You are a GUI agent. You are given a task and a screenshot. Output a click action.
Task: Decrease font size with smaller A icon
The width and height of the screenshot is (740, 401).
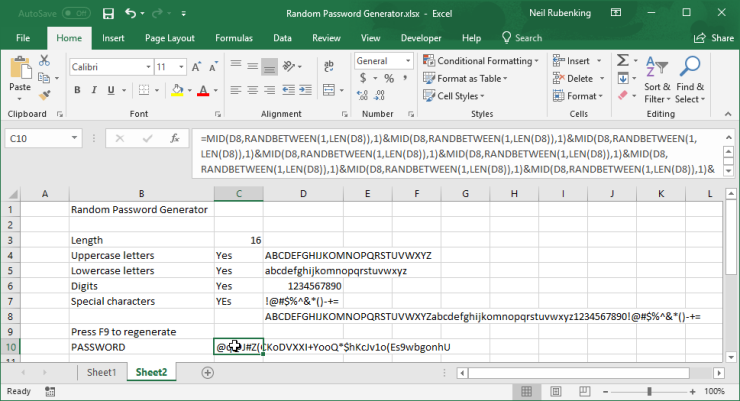tap(213, 67)
